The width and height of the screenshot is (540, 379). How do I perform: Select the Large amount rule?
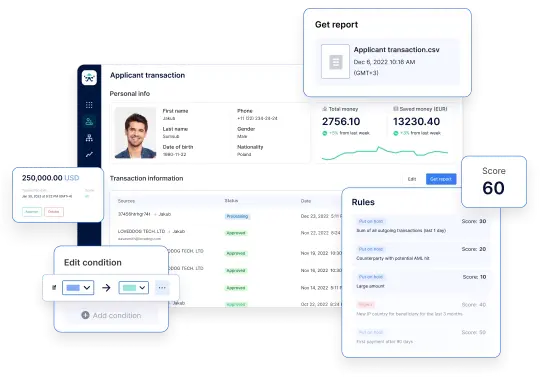(421, 282)
